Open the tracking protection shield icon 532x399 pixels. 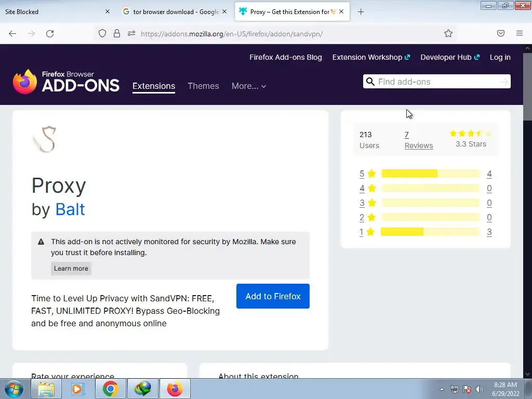pyautogui.click(x=102, y=33)
